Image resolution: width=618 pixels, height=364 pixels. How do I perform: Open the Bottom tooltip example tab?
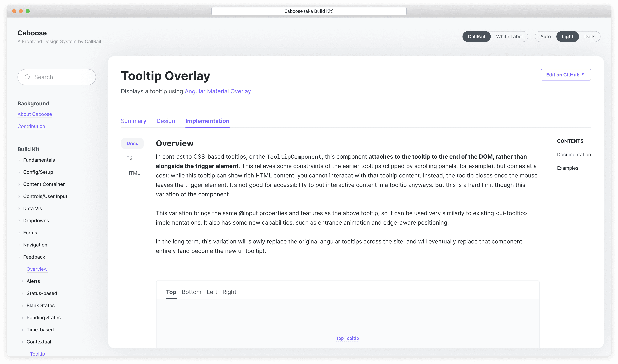click(191, 292)
